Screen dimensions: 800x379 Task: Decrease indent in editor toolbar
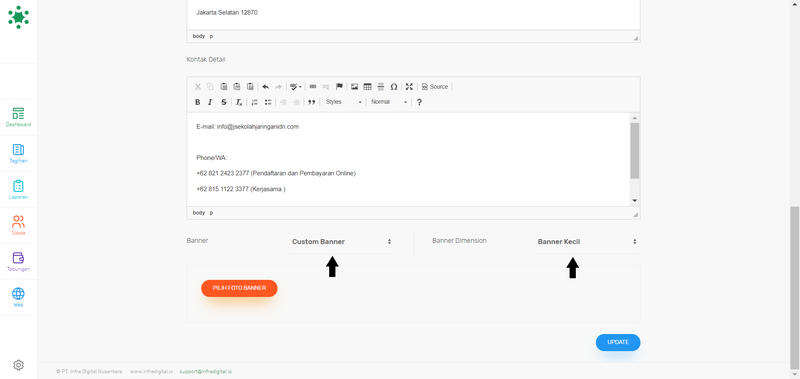coord(283,102)
